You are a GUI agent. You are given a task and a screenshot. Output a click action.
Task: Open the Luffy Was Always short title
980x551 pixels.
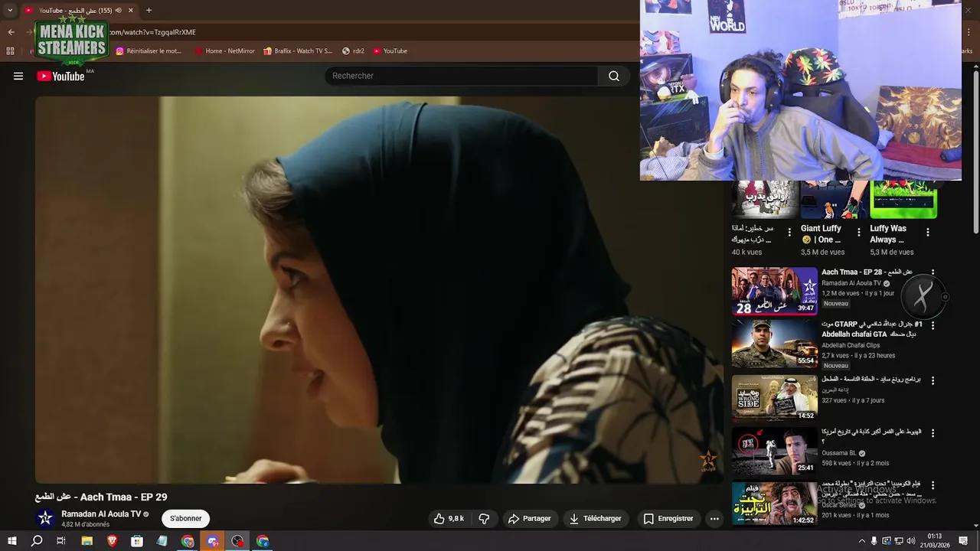[x=888, y=233]
